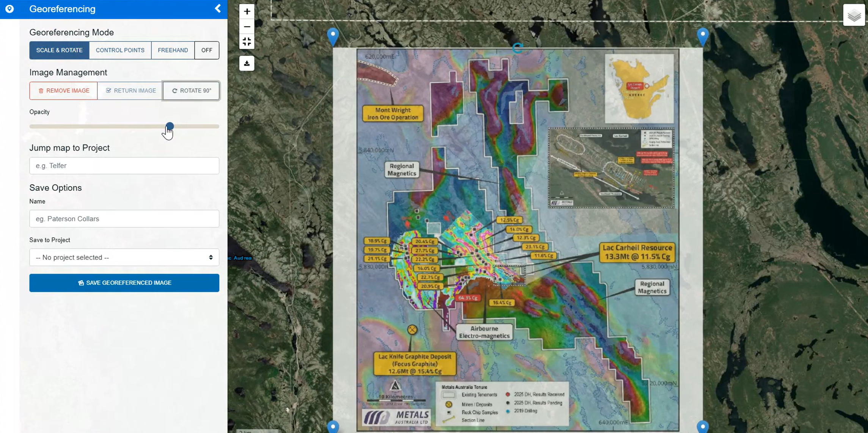Image resolution: width=868 pixels, height=433 pixels.
Task: Click the Return Image button
Action: click(130, 91)
